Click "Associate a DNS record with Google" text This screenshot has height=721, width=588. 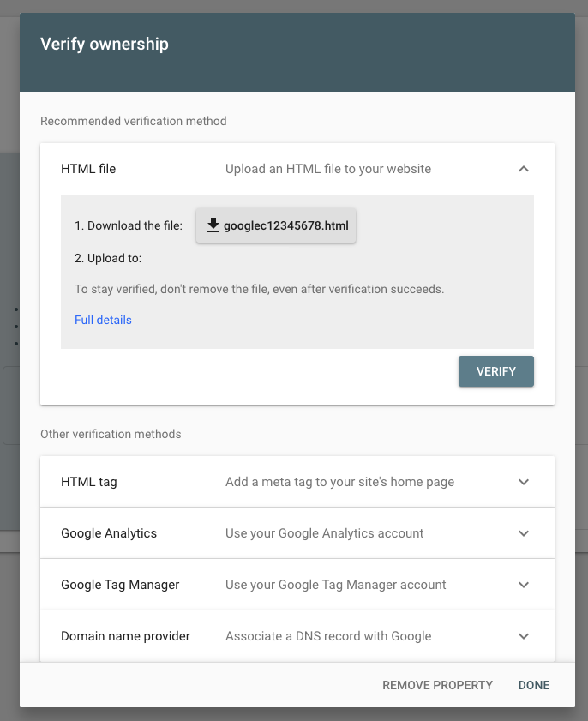click(x=328, y=636)
